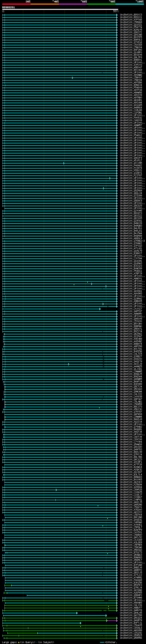Viewport: 146px width, 644px height.
Task: Select hit label UniRef100_Q38B27
Action: (131, 357)
